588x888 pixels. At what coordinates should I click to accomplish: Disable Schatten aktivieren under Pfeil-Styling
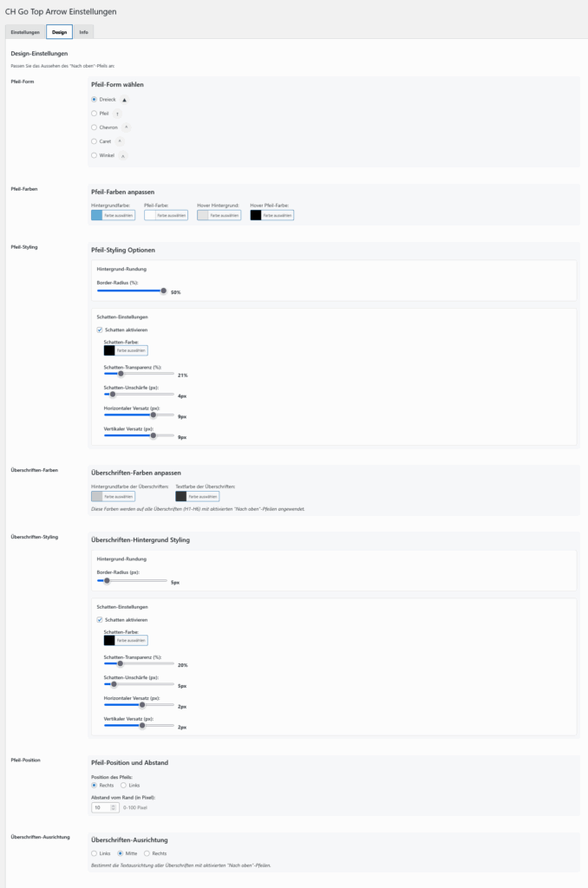pyautogui.click(x=99, y=330)
